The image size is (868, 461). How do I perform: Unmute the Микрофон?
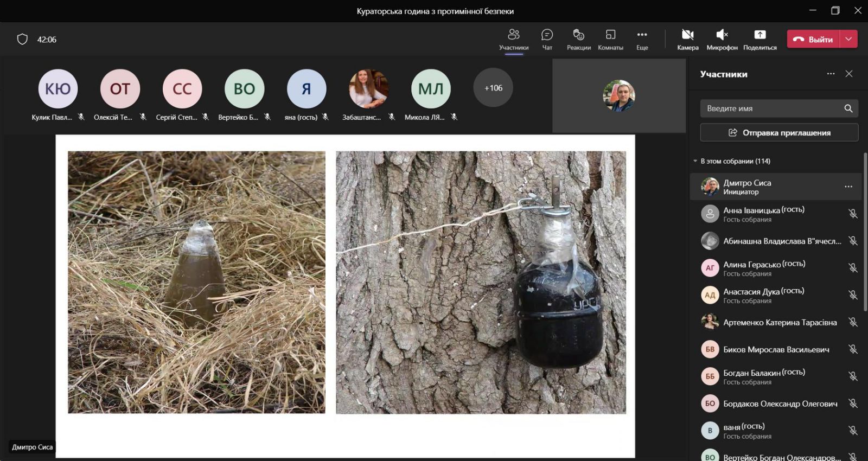722,39
